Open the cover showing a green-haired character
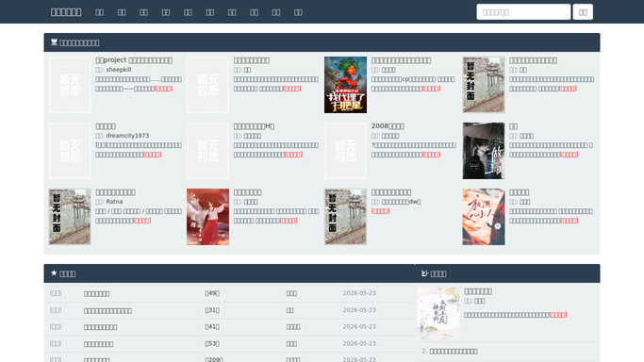644x362 pixels. click(345, 85)
